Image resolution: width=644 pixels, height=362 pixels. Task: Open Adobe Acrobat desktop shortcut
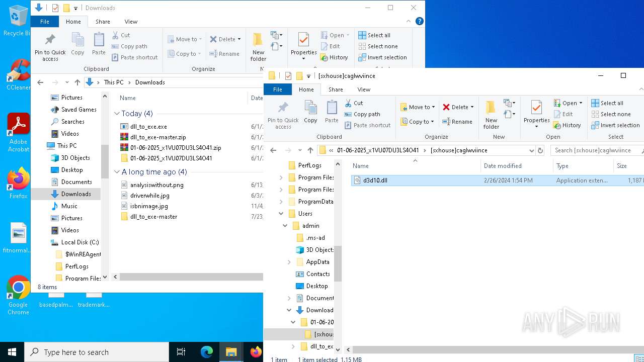coord(18,132)
